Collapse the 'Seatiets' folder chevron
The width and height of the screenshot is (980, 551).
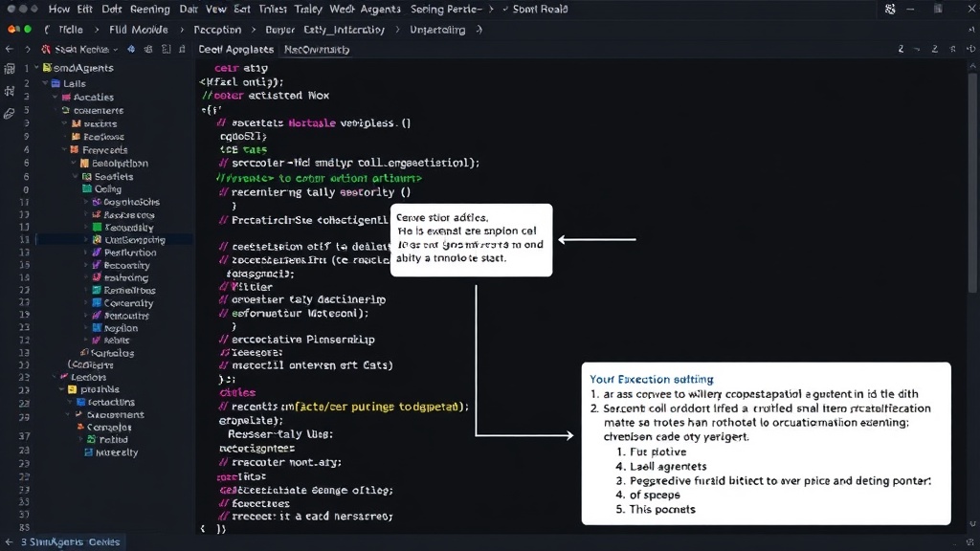77,177
